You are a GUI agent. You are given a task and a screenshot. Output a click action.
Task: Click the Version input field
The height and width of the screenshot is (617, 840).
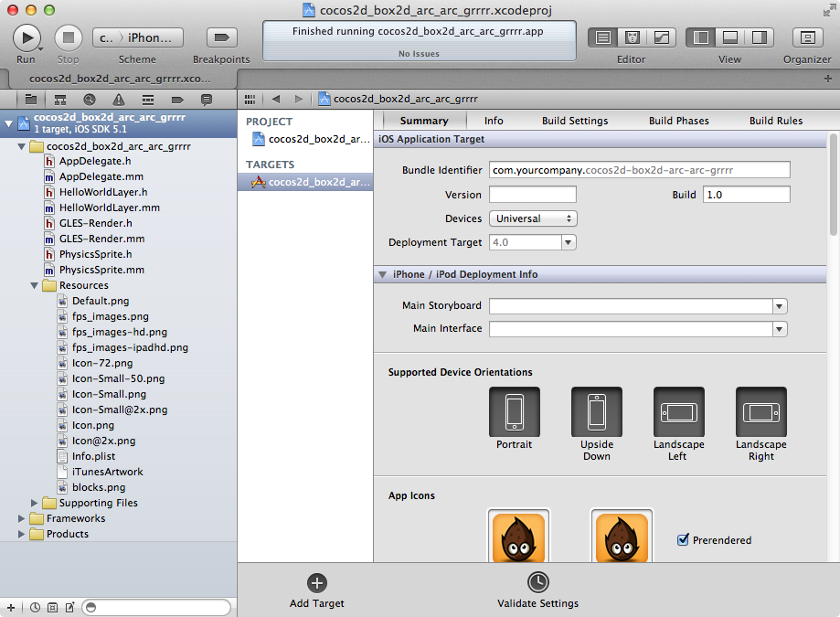click(x=533, y=195)
